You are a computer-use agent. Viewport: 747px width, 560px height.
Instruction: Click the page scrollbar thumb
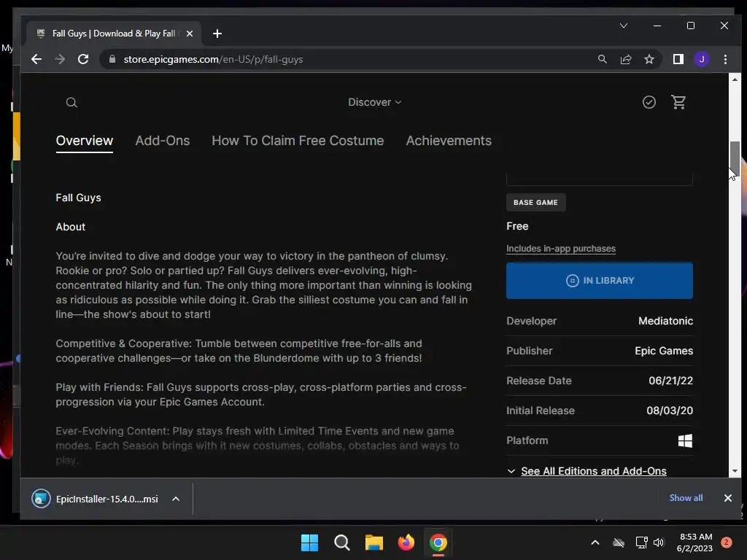pos(735,158)
